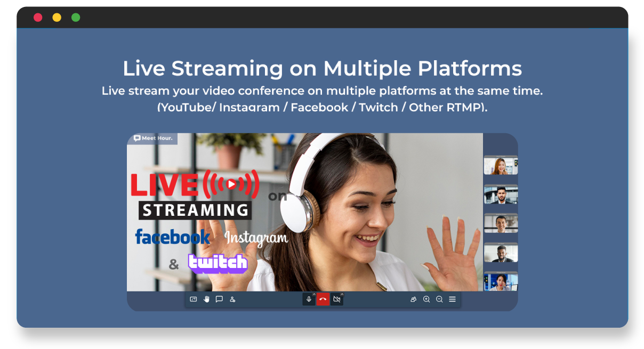Click the Meet Hour logo
The width and height of the screenshot is (644, 349).
[152, 139]
